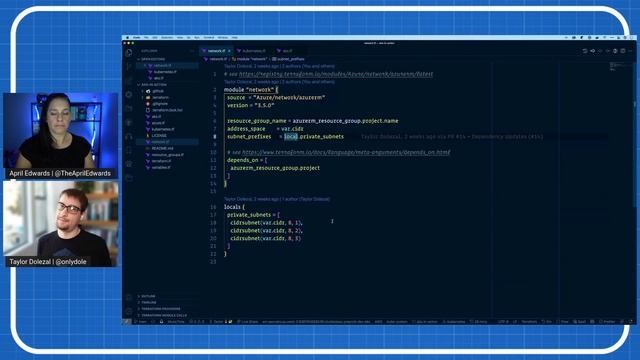Click the Apple menu icon
Image resolution: width=640 pixels, height=360 pixels.
coord(127,38)
